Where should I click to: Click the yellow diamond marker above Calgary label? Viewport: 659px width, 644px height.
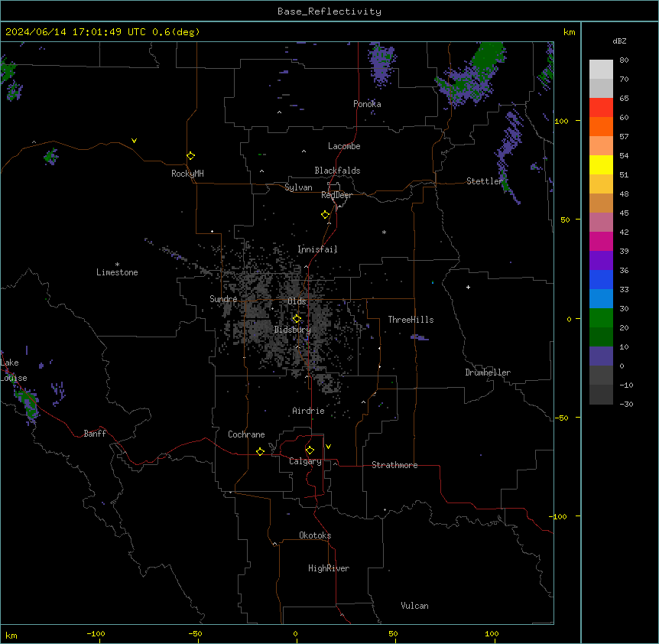[x=310, y=450]
